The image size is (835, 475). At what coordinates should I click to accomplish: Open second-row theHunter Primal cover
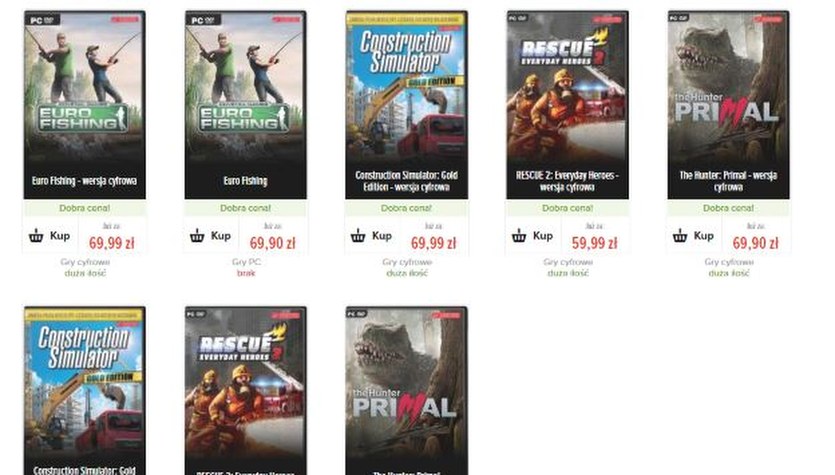pyautogui.click(x=406, y=390)
